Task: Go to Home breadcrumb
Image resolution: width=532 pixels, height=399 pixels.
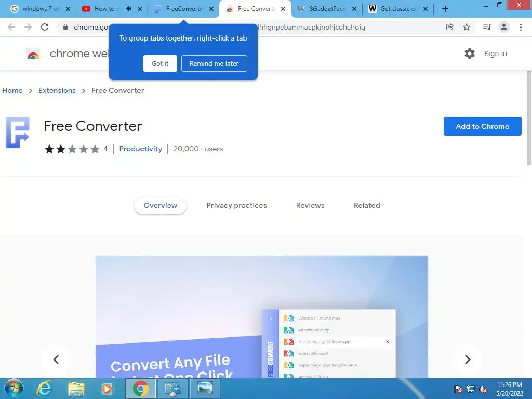Action: click(12, 90)
